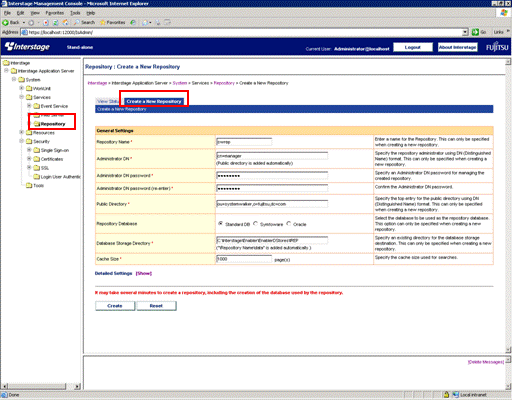Click the Mail icon in toolbar
This screenshot has width=512, height=400.
click(145, 23)
